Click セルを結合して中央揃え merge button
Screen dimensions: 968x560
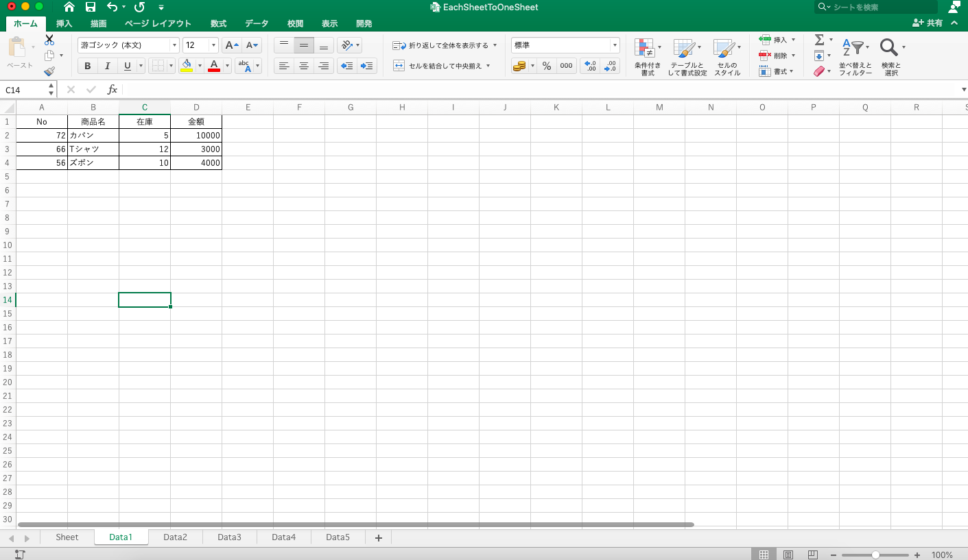coord(441,66)
